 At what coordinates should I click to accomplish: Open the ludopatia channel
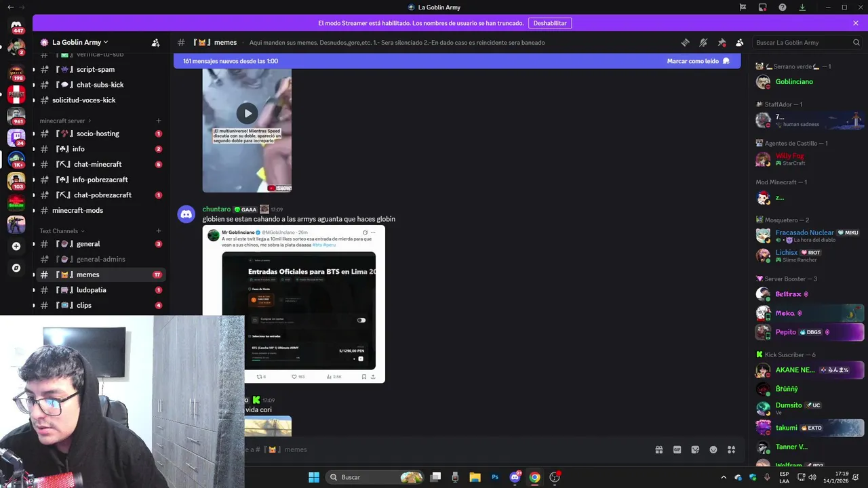coord(100,290)
